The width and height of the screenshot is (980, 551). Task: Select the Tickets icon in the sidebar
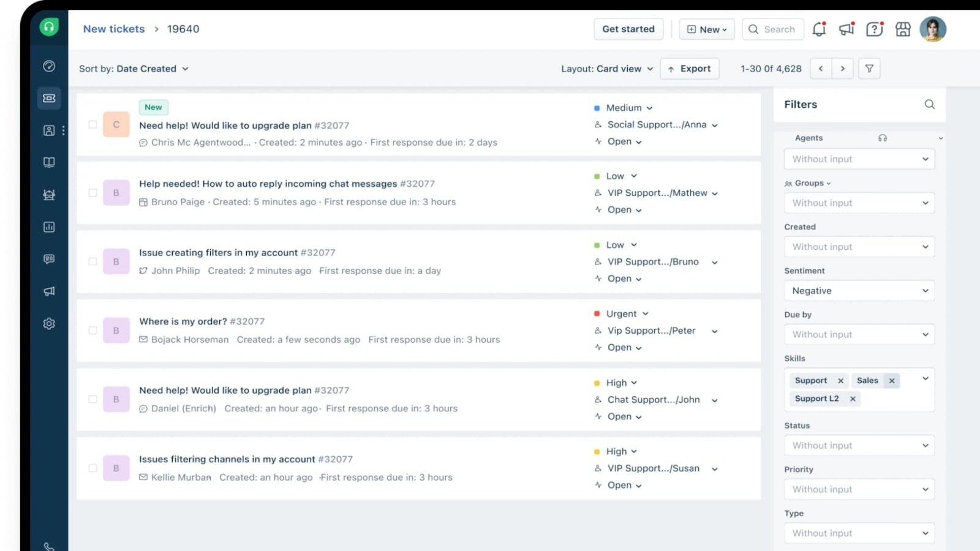point(49,98)
